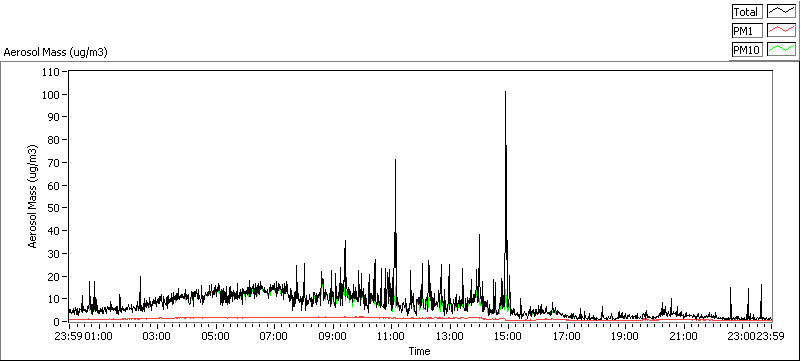This screenshot has height=361, width=800.
Task: Click the 15:00 time axis label
Action: (x=508, y=336)
